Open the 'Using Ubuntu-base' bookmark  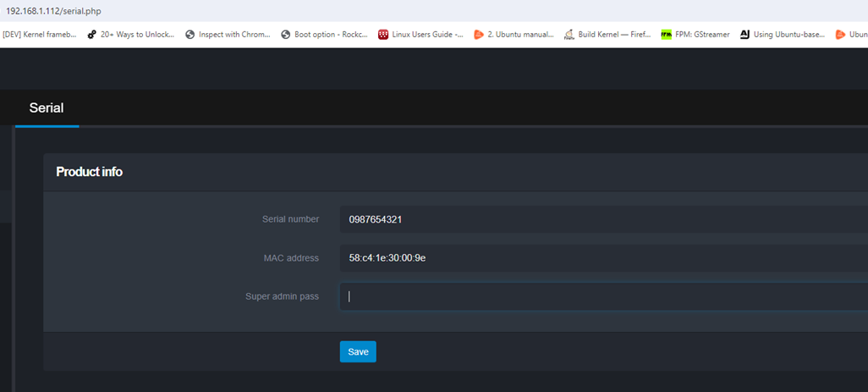pyautogui.click(x=783, y=35)
